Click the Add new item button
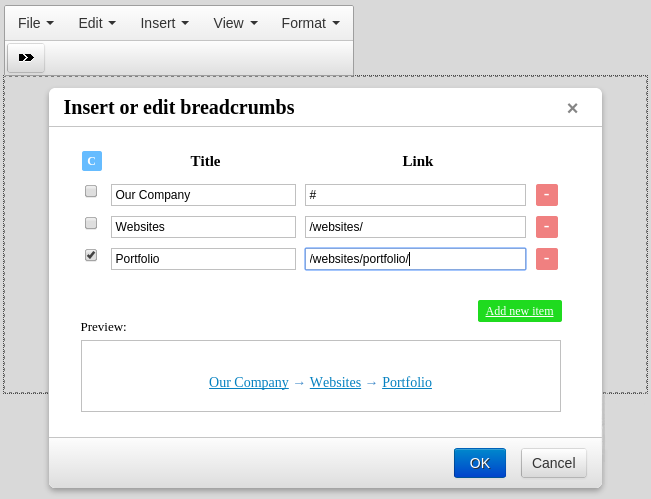651x499 pixels. [519, 311]
